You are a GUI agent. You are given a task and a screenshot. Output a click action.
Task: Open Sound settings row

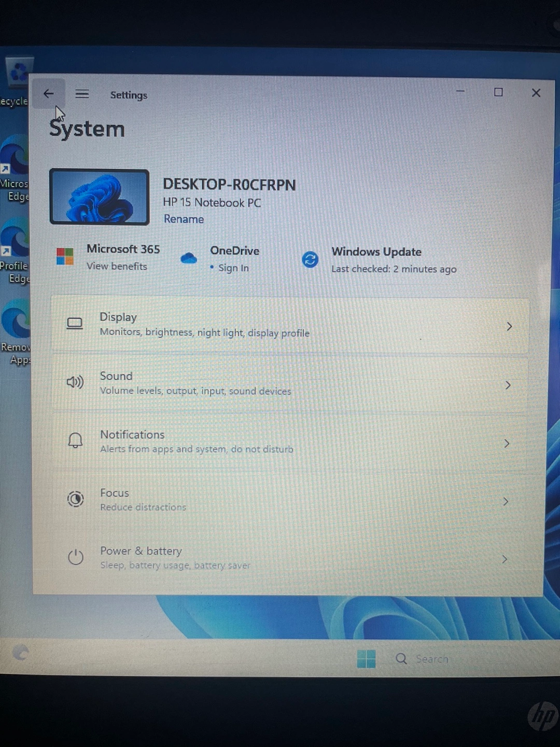289,383
